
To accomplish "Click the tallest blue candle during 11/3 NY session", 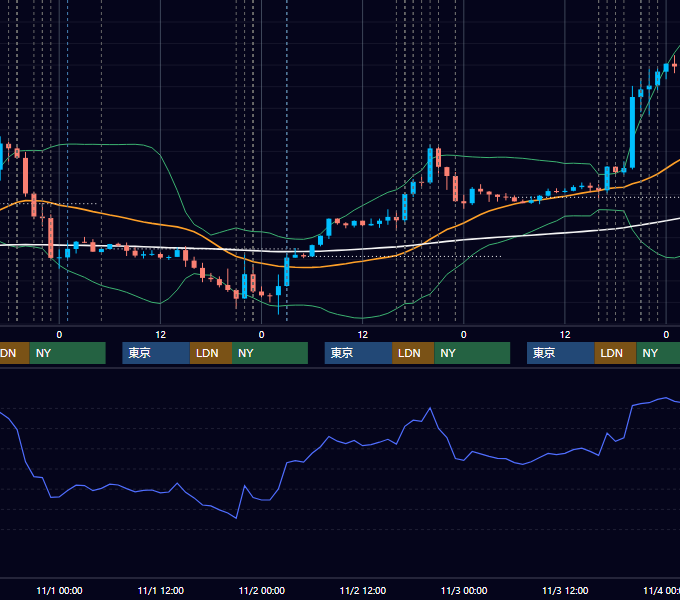I will point(632,132).
